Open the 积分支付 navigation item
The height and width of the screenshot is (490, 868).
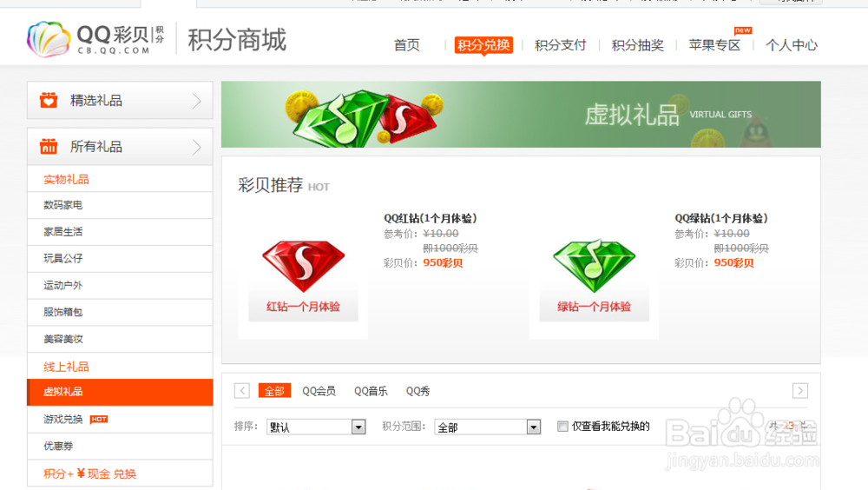(x=560, y=45)
